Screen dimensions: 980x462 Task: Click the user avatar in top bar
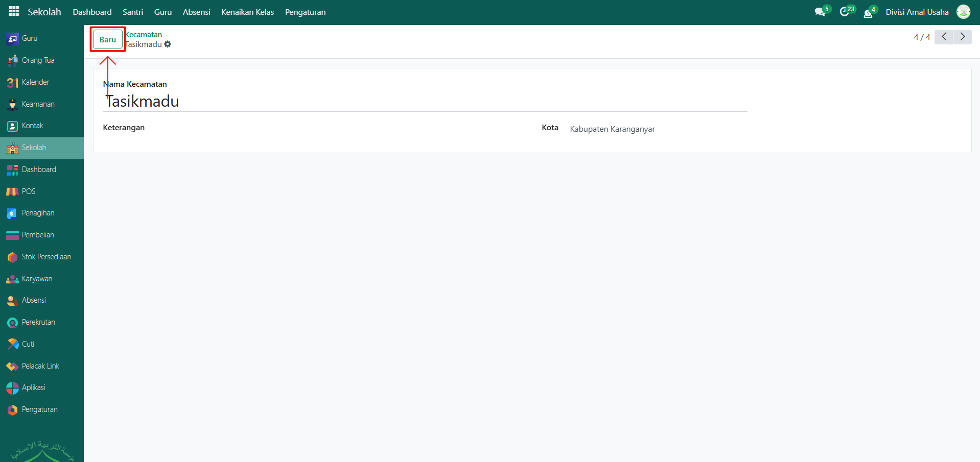click(963, 12)
